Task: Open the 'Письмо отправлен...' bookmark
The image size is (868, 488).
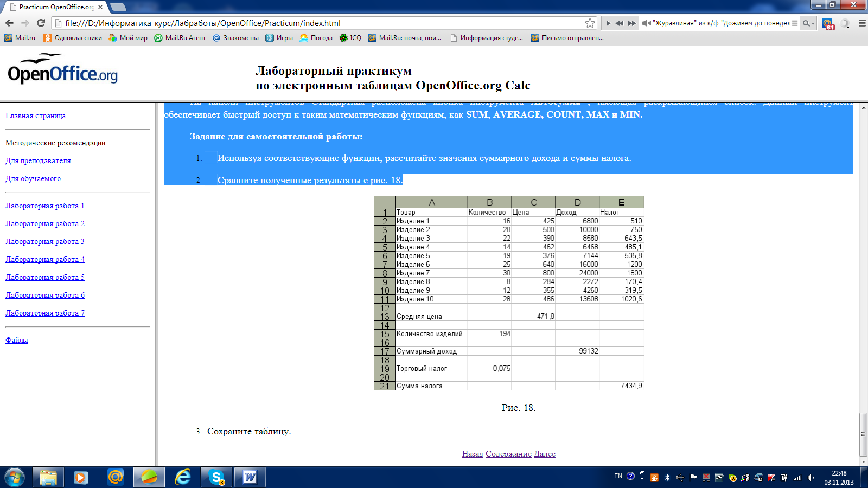Action: click(567, 38)
